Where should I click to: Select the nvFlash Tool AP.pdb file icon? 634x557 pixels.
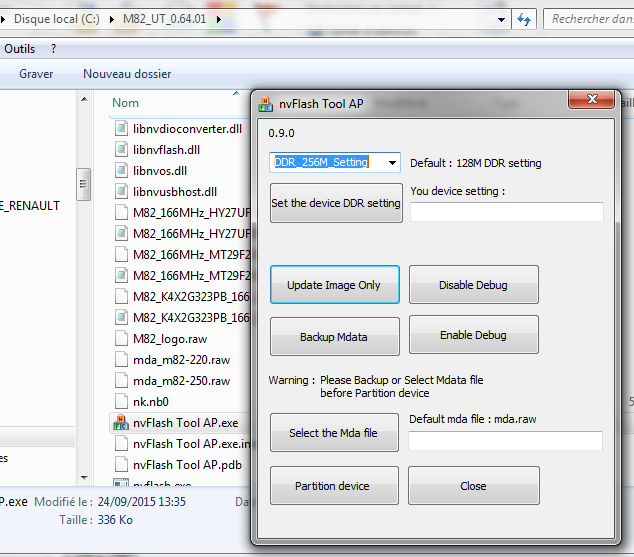click(x=119, y=465)
